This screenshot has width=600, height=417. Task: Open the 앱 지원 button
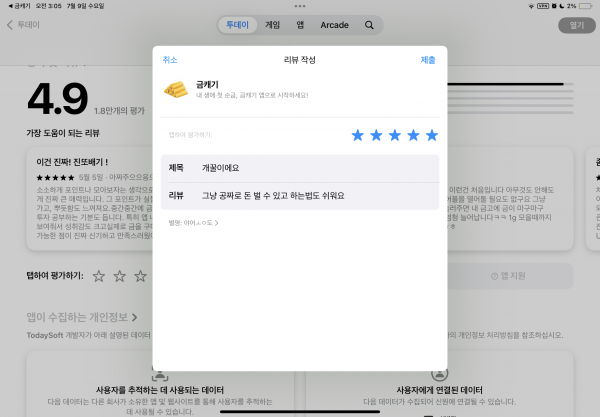508,276
